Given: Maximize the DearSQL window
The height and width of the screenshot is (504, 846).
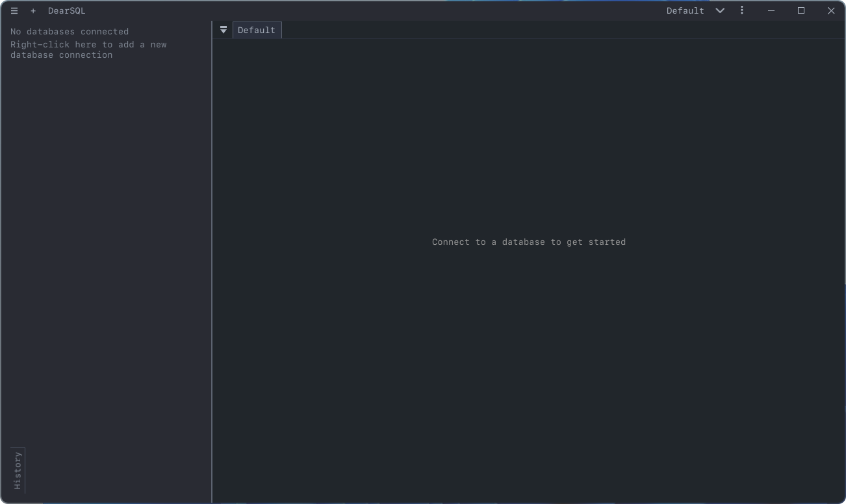Looking at the screenshot, I should [x=801, y=10].
